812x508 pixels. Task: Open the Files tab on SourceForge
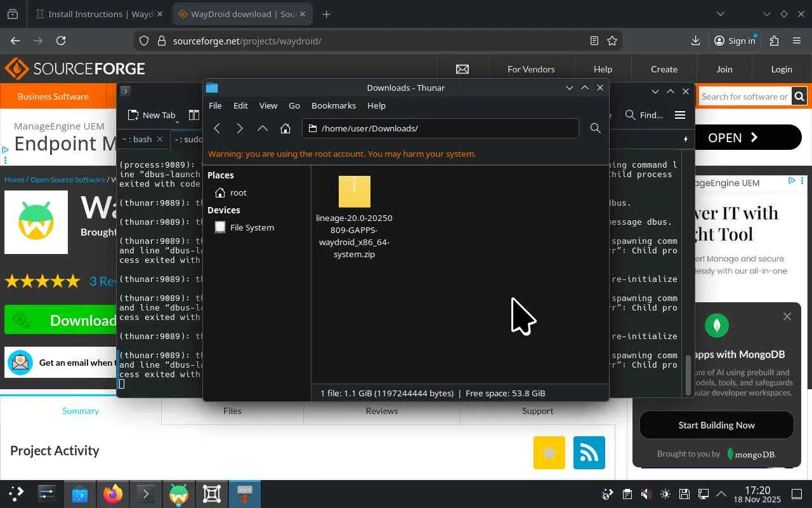point(232,411)
